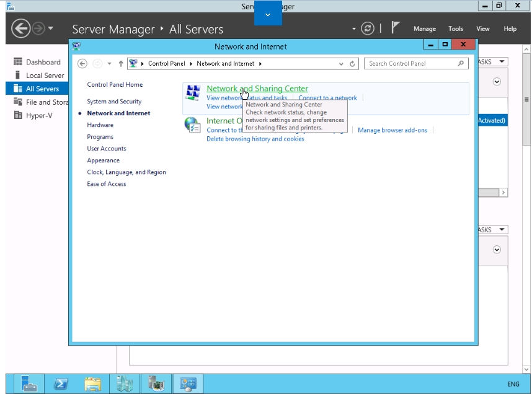The width and height of the screenshot is (532, 394).
Task: Click the Control Panel forward navigation arrow
Action: point(97,64)
